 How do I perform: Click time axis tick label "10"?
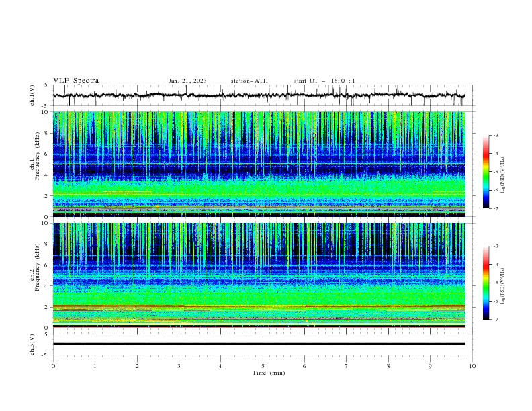(x=472, y=366)
